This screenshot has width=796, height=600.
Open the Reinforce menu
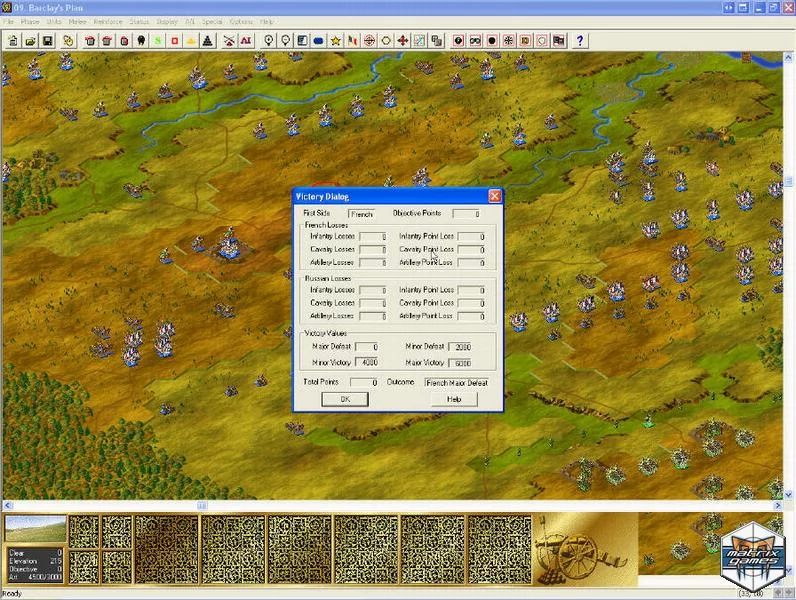(108, 22)
